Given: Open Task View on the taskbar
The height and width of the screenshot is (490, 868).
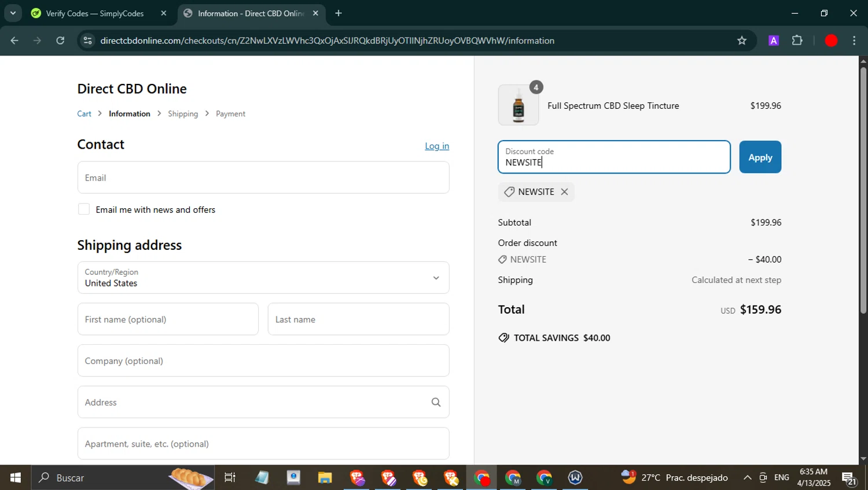Looking at the screenshot, I should [x=230, y=478].
